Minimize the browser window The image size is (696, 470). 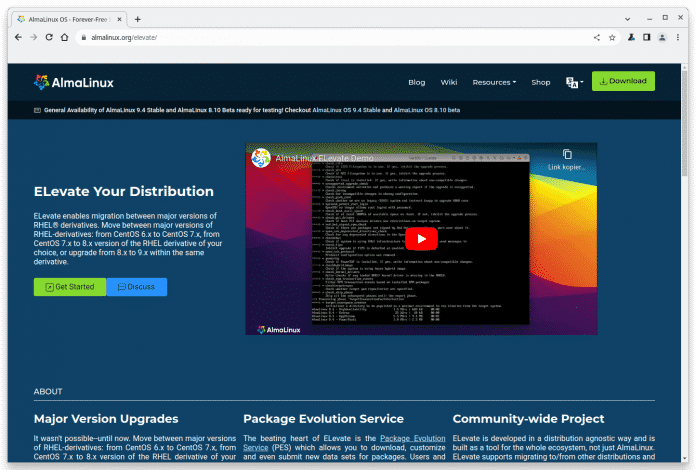[649, 19]
